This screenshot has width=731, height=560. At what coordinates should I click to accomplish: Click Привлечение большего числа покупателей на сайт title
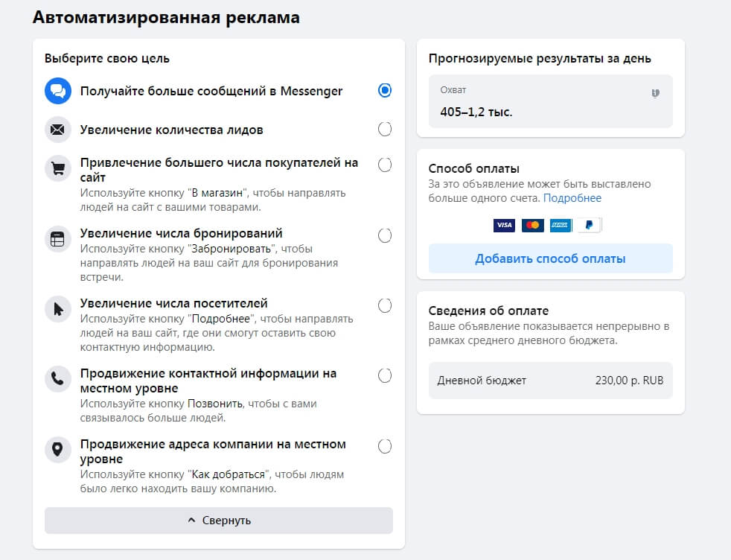pos(219,170)
